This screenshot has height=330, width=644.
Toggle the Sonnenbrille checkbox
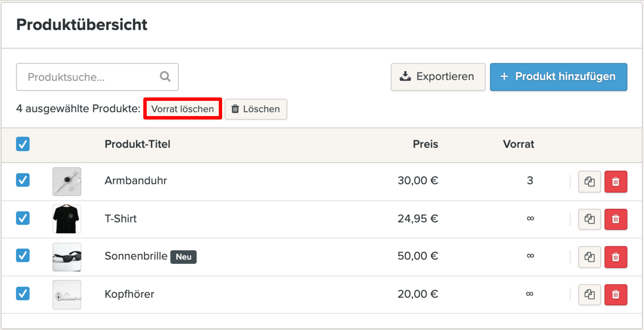(x=23, y=255)
